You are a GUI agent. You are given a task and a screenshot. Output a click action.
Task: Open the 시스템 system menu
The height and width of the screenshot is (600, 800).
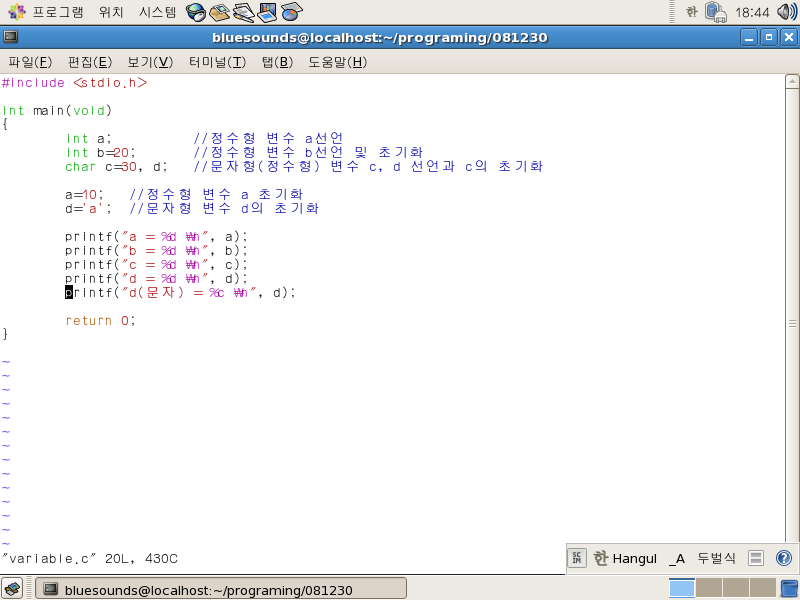(158, 12)
